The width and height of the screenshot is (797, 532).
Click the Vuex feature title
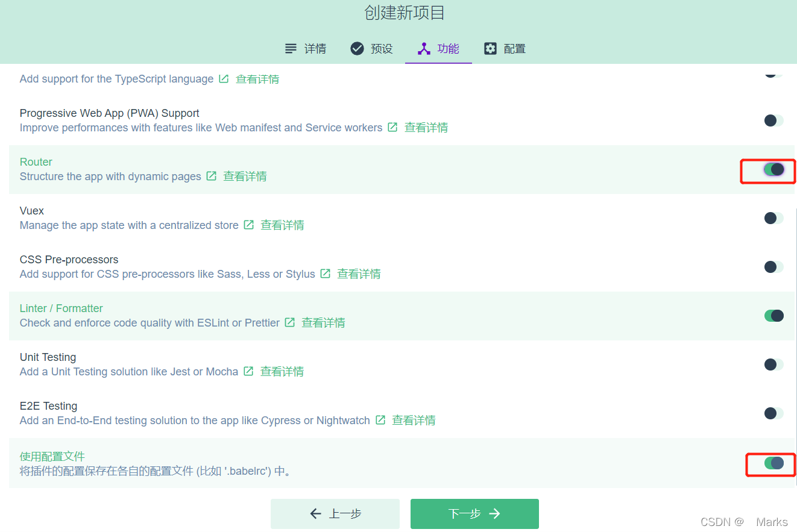pos(32,211)
